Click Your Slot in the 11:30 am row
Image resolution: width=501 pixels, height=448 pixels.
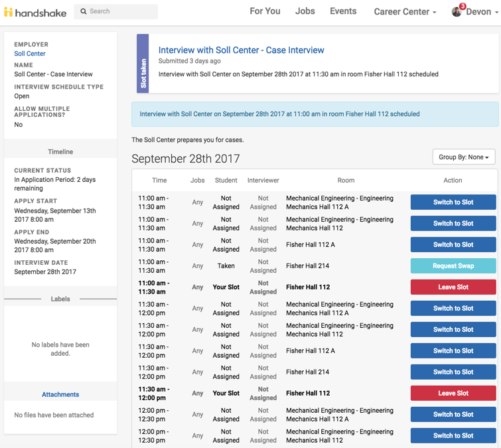226,393
